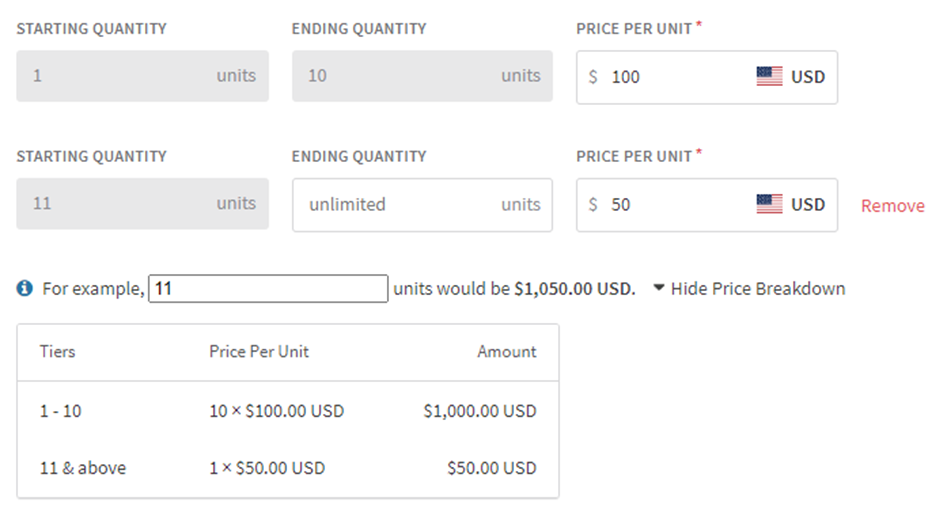This screenshot has width=947, height=527.
Task: Focus the price per unit field showing 100
Action: point(675,76)
